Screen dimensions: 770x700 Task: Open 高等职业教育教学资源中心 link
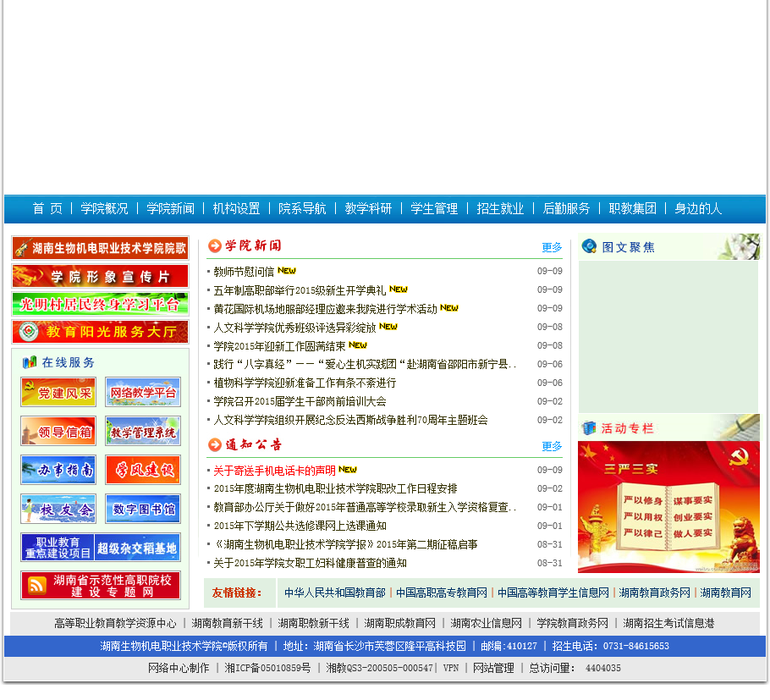pyautogui.click(x=115, y=623)
